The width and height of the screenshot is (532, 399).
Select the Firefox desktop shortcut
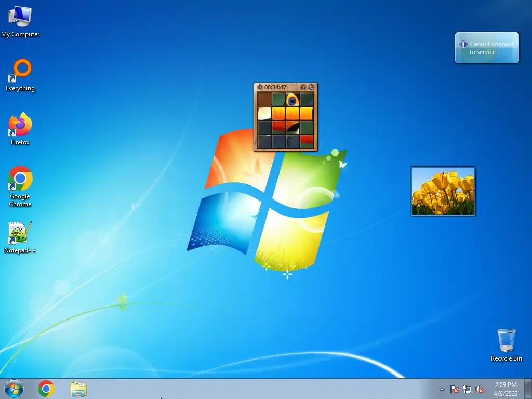tap(20, 129)
